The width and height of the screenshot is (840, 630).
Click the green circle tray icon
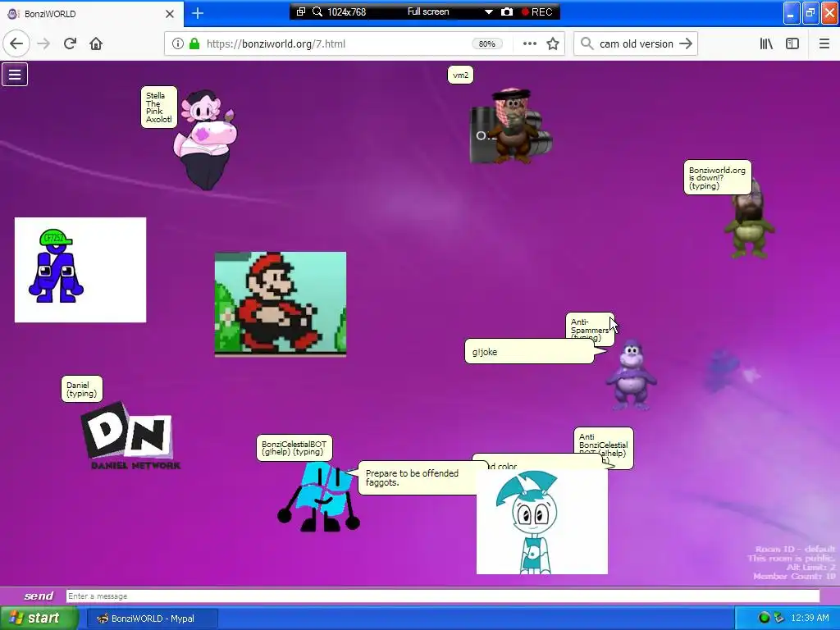pos(764,618)
